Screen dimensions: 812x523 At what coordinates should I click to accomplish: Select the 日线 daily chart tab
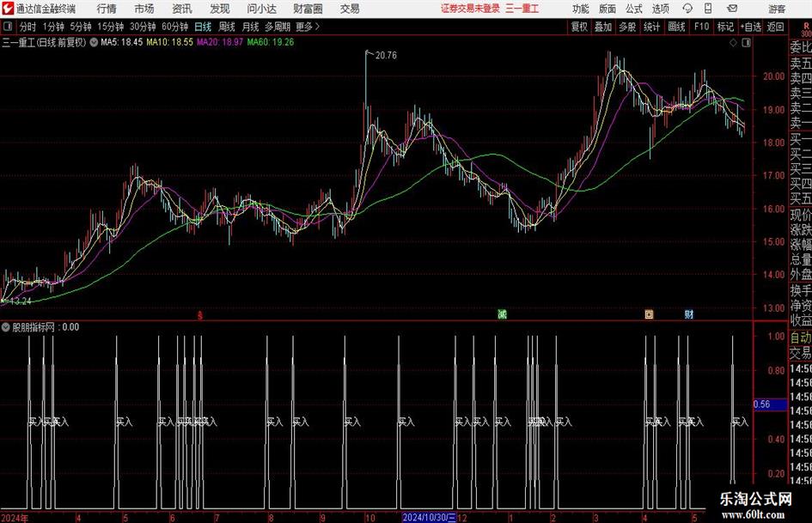pyautogui.click(x=203, y=27)
